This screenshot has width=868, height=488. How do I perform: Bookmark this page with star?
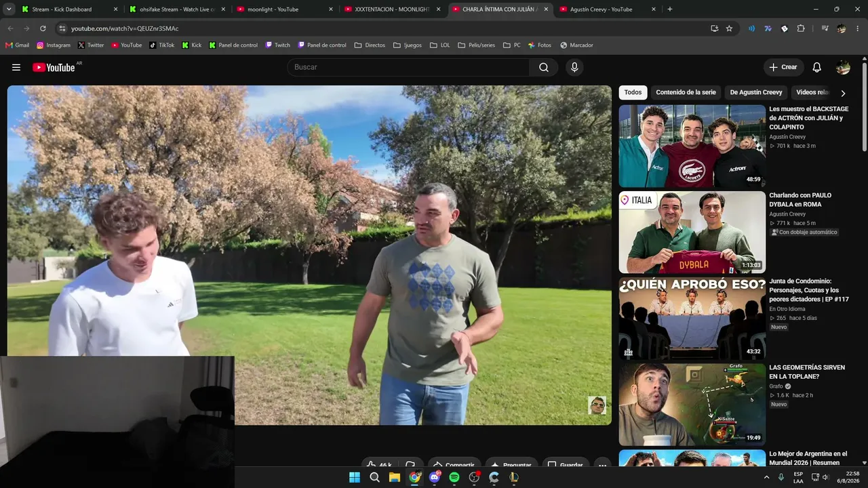click(729, 28)
